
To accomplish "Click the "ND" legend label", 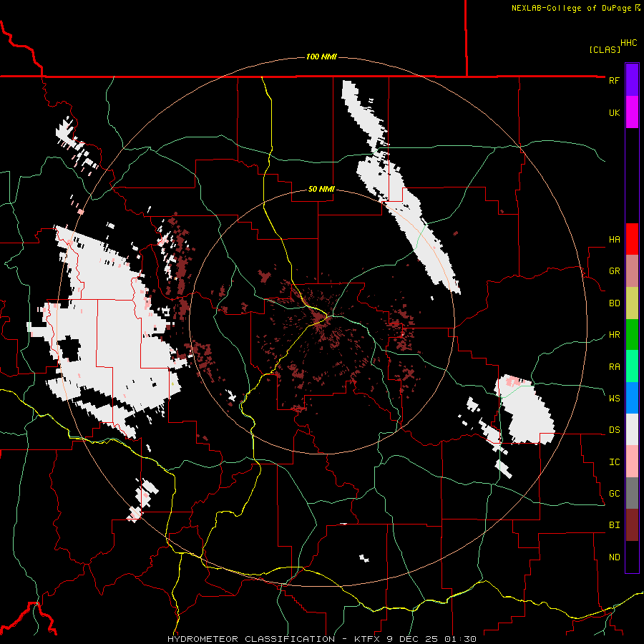I will point(614,557).
